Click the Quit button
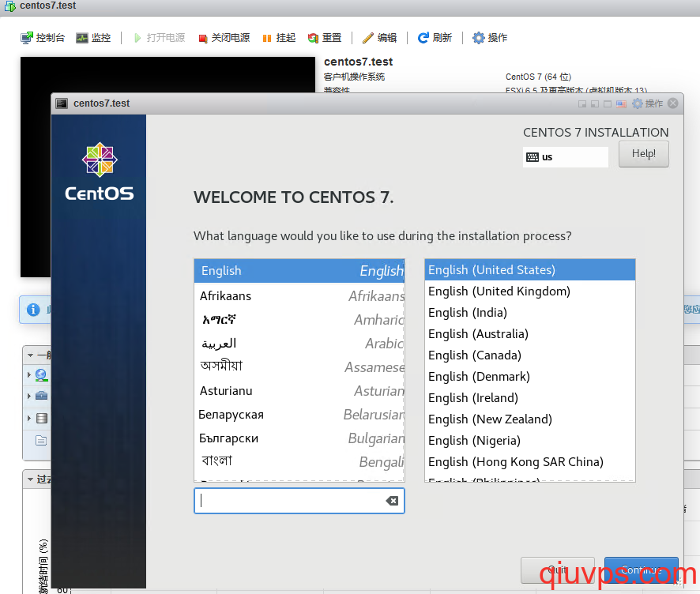Viewport: 700px width, 594px height. pyautogui.click(x=558, y=570)
